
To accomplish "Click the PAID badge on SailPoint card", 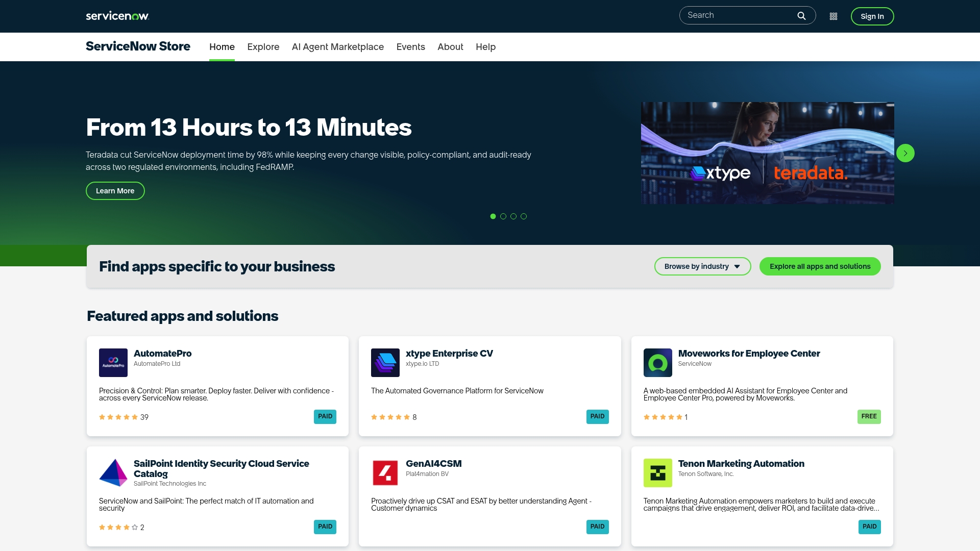I will [x=325, y=527].
